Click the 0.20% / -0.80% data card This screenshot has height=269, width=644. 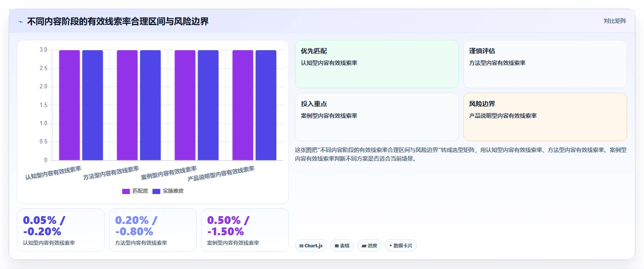click(153, 230)
